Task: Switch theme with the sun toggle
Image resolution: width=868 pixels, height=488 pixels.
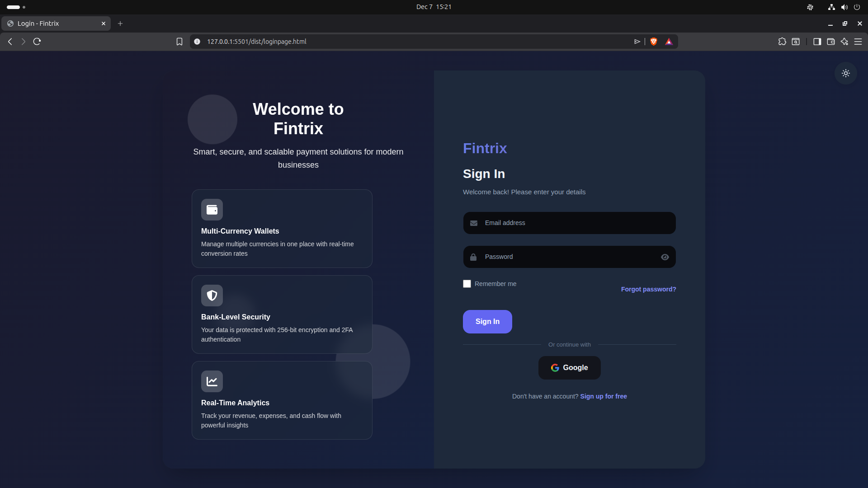Action: tap(845, 73)
